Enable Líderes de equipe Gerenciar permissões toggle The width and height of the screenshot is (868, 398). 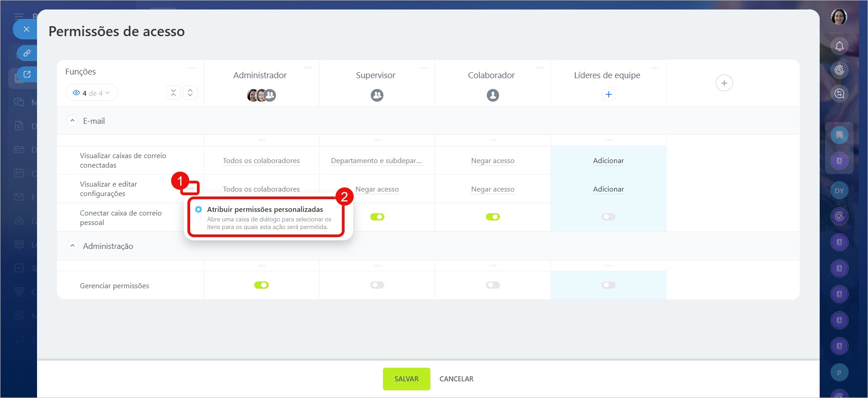608,285
